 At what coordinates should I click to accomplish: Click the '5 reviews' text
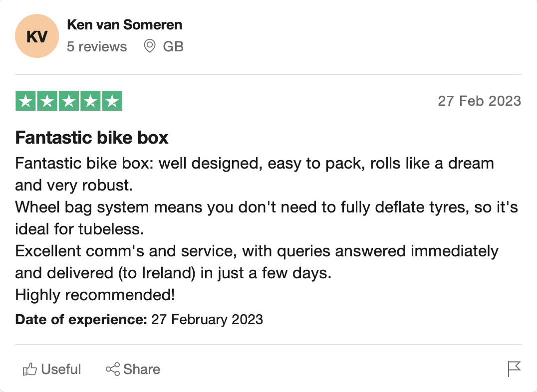(97, 46)
